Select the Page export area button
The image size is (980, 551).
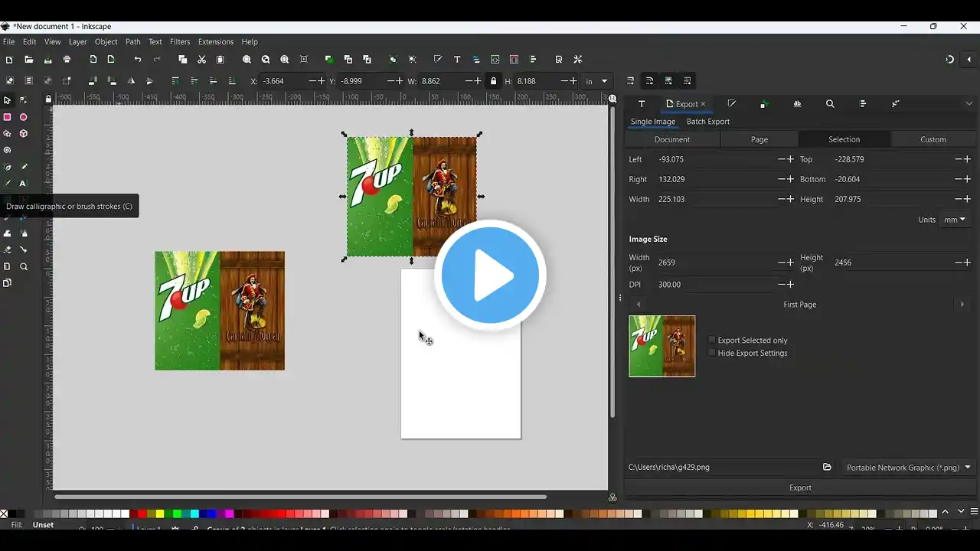pos(759,139)
